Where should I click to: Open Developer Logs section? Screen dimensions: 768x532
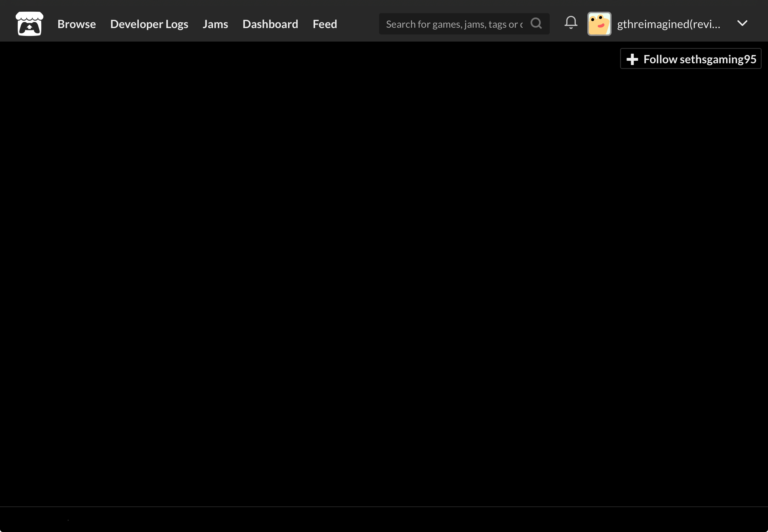149,24
